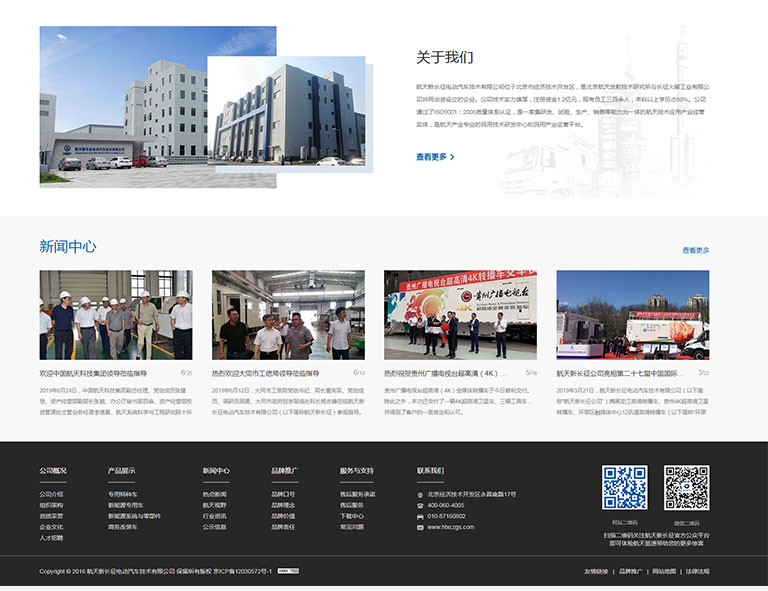This screenshot has height=591, width=768.
Task: Open 下载中心 under 服务与支持
Action: click(x=351, y=516)
